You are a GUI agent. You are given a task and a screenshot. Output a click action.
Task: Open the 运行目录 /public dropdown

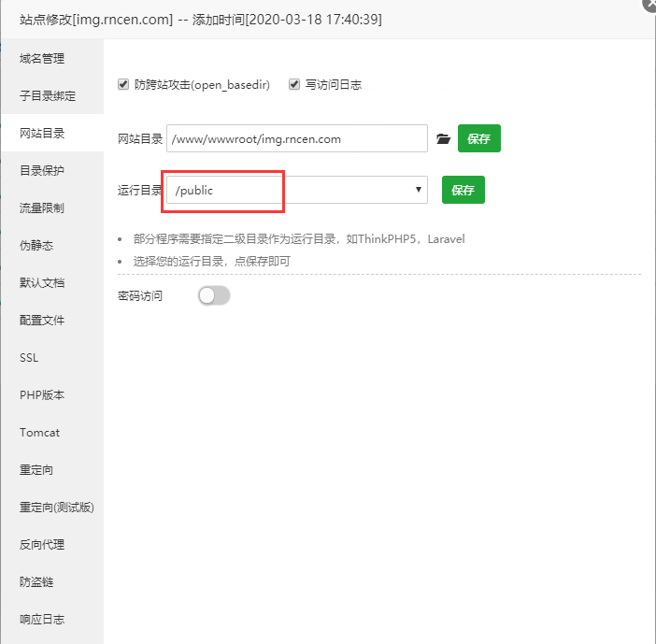point(297,190)
